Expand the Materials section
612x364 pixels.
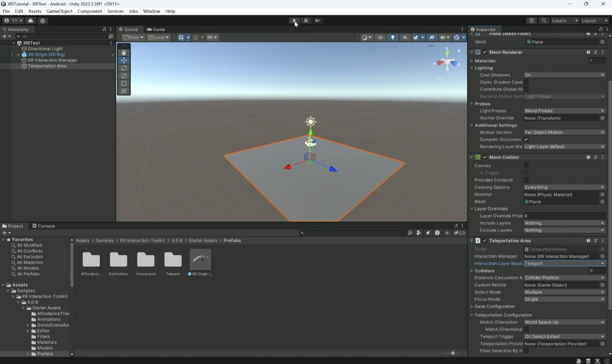coord(472,61)
